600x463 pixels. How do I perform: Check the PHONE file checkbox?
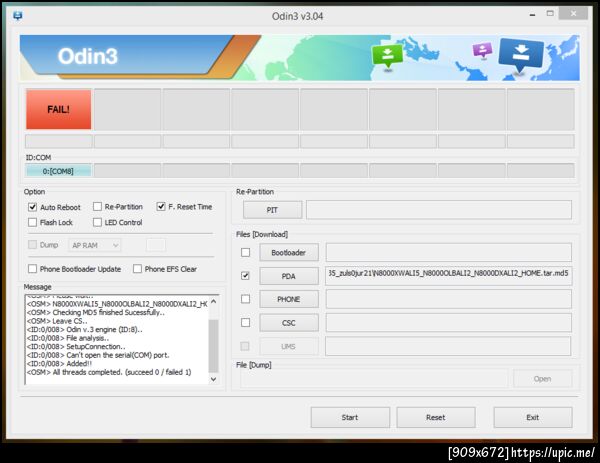pyautogui.click(x=246, y=299)
